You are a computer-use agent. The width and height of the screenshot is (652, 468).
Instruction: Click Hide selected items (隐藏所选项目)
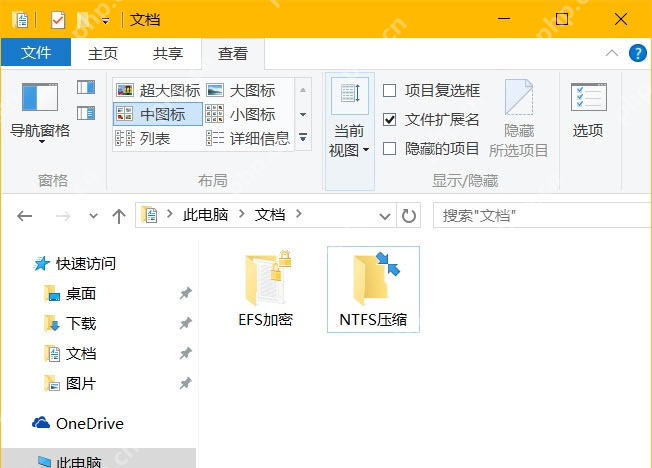(519, 119)
